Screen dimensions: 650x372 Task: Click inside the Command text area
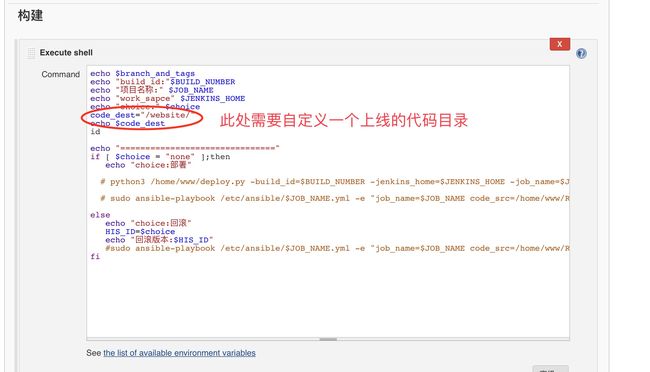[x=328, y=202]
